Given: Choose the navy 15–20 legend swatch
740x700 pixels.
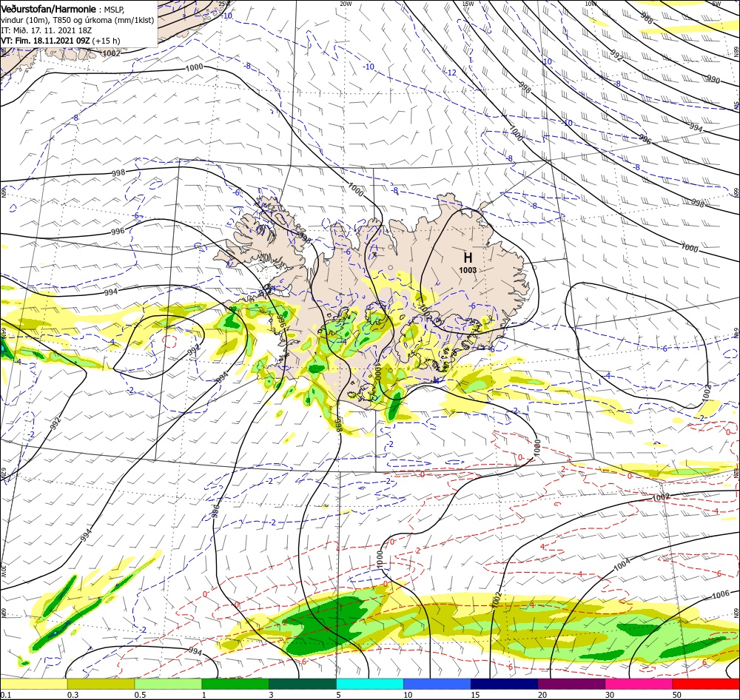Looking at the screenshot, I should pyautogui.click(x=505, y=684).
